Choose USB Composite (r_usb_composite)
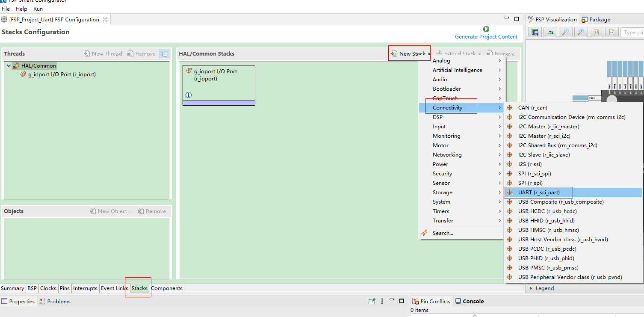644x317 pixels. tap(573, 202)
